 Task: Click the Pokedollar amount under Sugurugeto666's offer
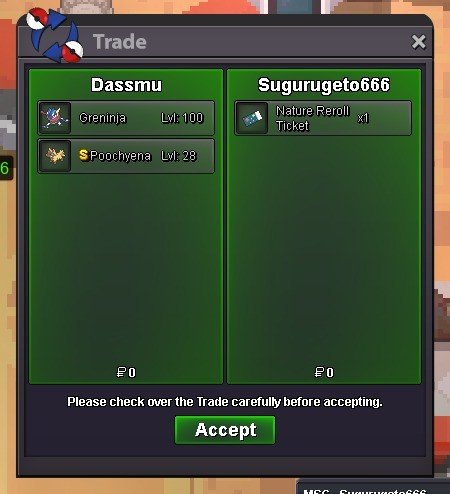pos(324,372)
